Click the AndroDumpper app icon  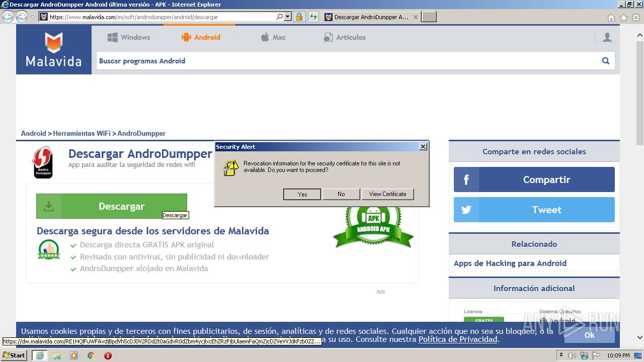[x=43, y=162]
